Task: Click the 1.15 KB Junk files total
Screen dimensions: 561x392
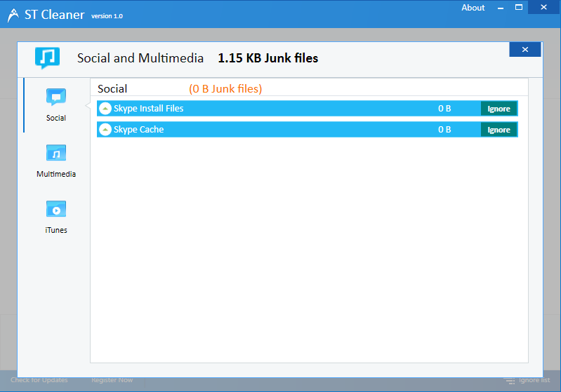Action: (268, 58)
